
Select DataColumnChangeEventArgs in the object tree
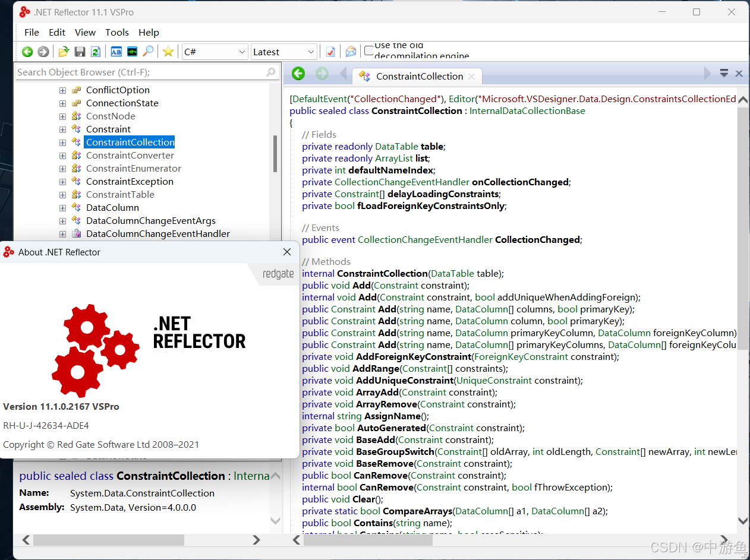151,220
